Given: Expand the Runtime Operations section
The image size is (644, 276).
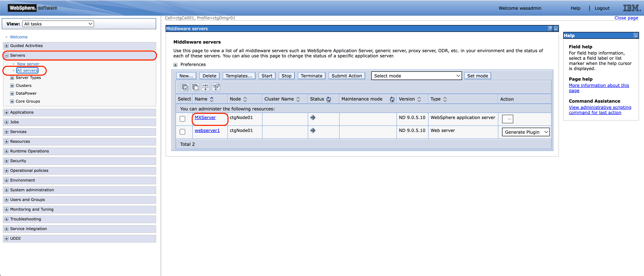Looking at the screenshot, I should [x=6, y=151].
